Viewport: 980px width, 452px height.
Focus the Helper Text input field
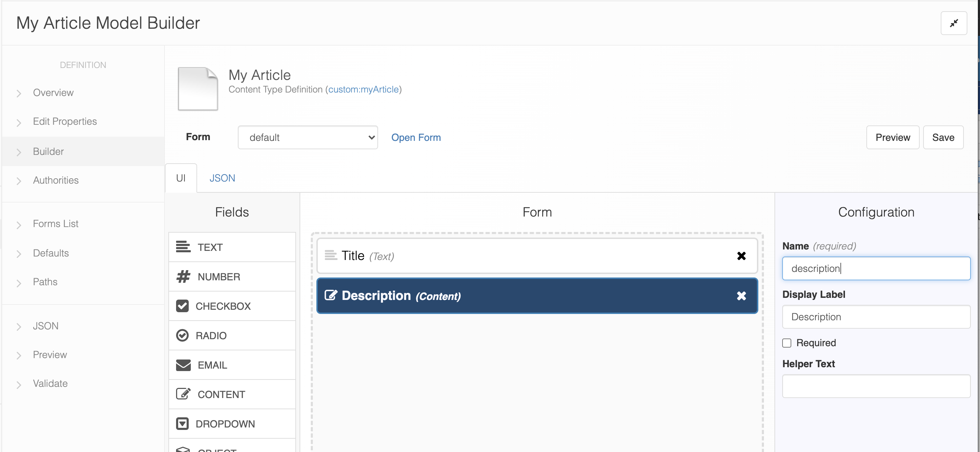coord(876,386)
